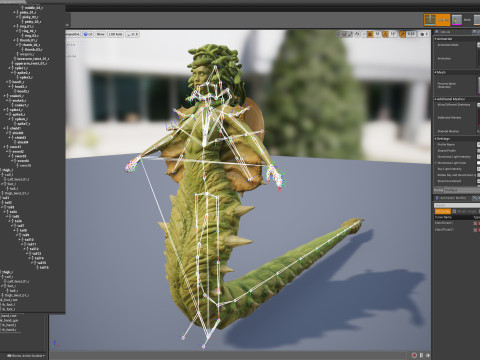Select the second curve row
The height and width of the screenshot is (360, 480).
pos(457,229)
